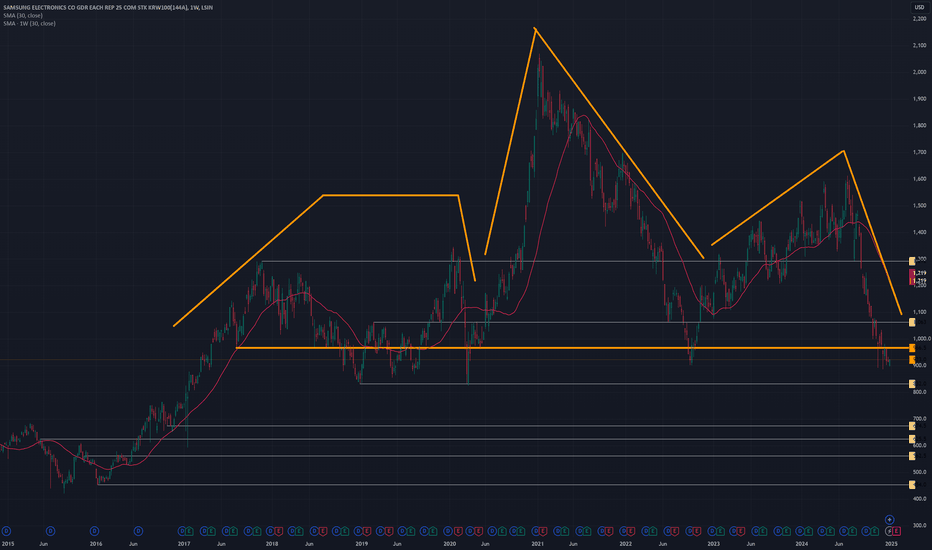
Task: Open the red earnings marker above 2019
Action: click(365, 531)
